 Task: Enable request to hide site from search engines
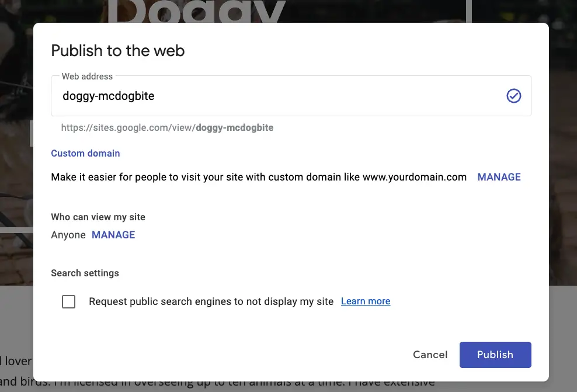point(68,301)
